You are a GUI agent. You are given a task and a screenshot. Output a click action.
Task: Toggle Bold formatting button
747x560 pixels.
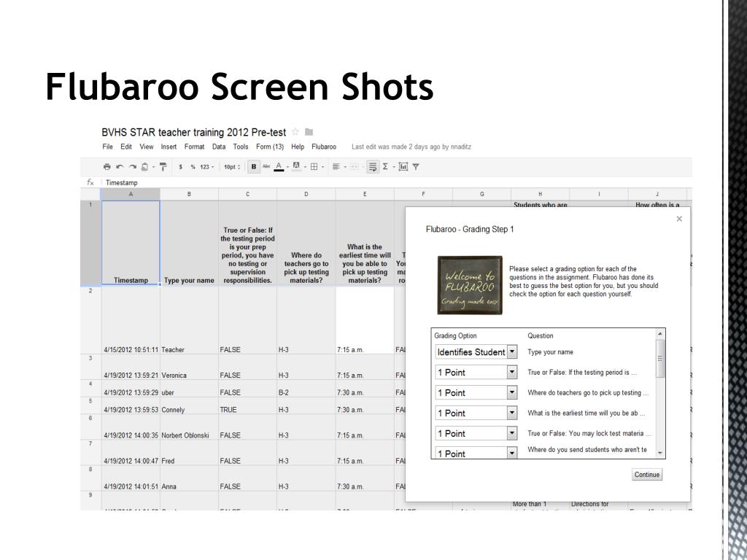point(254,167)
